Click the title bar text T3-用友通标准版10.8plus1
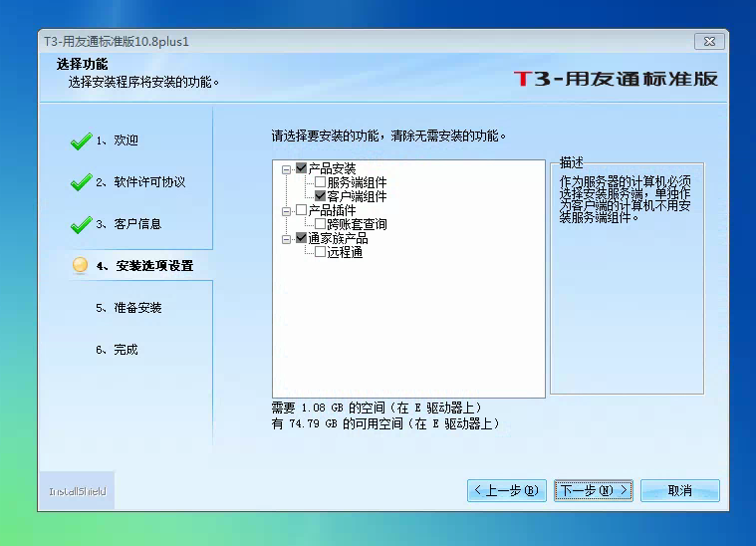 pyautogui.click(x=117, y=42)
